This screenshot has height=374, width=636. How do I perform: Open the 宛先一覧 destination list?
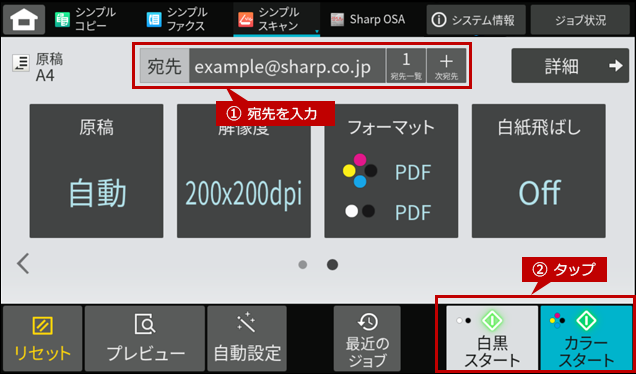[x=406, y=66]
